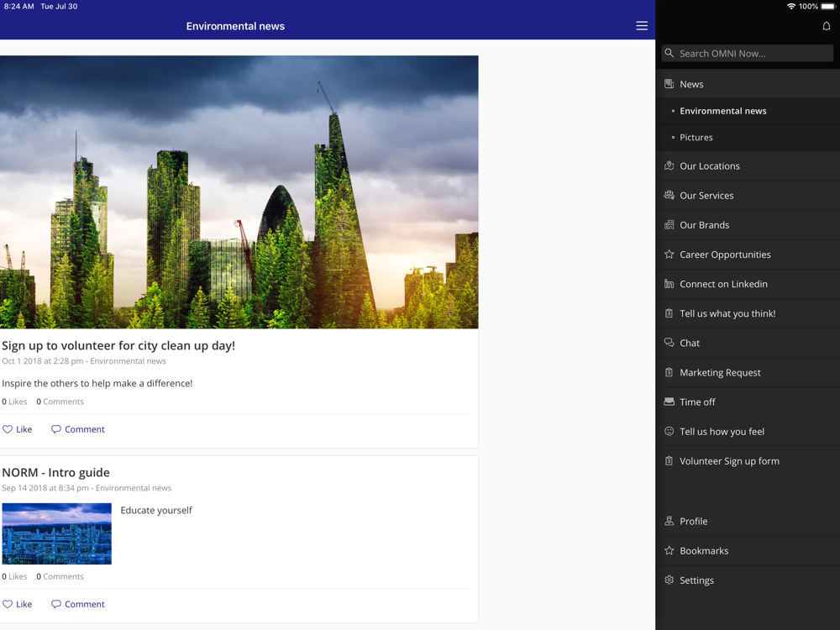This screenshot has height=630, width=840.
Task: Open Our Services menu entry
Action: (706, 196)
